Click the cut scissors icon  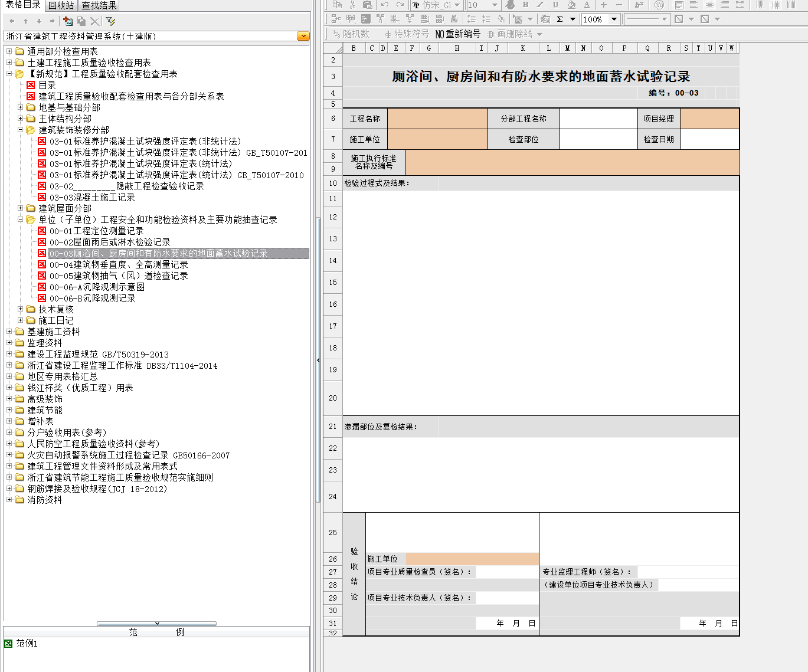point(352,4)
